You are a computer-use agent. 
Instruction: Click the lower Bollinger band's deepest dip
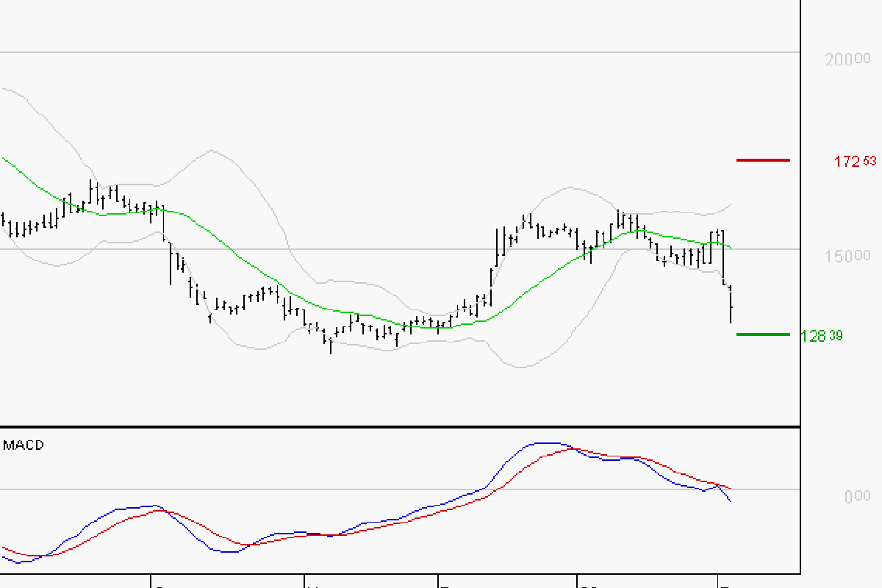coord(520,367)
